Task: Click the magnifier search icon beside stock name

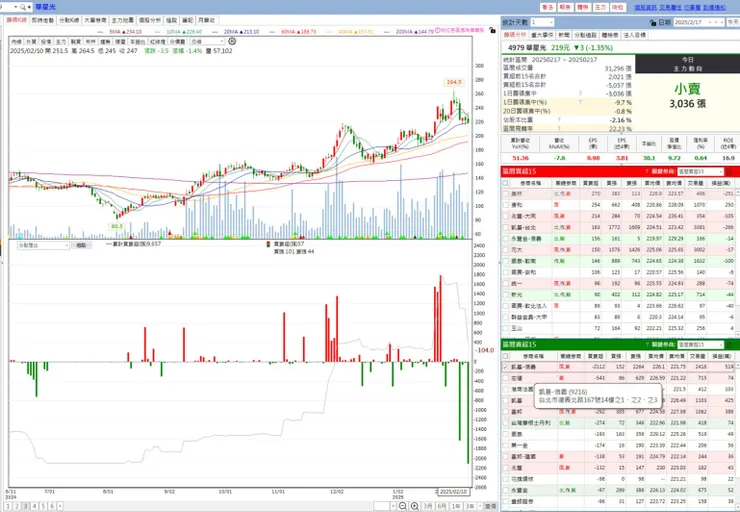Action: click(23, 7)
